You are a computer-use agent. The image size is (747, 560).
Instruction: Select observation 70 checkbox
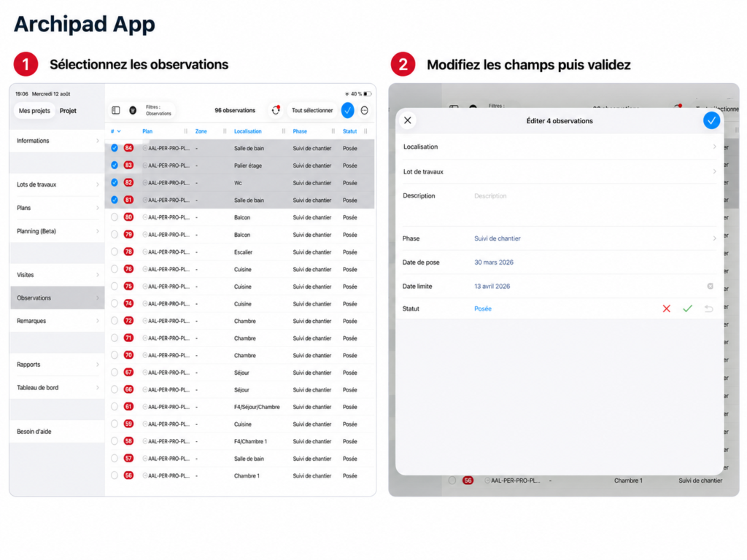click(115, 355)
